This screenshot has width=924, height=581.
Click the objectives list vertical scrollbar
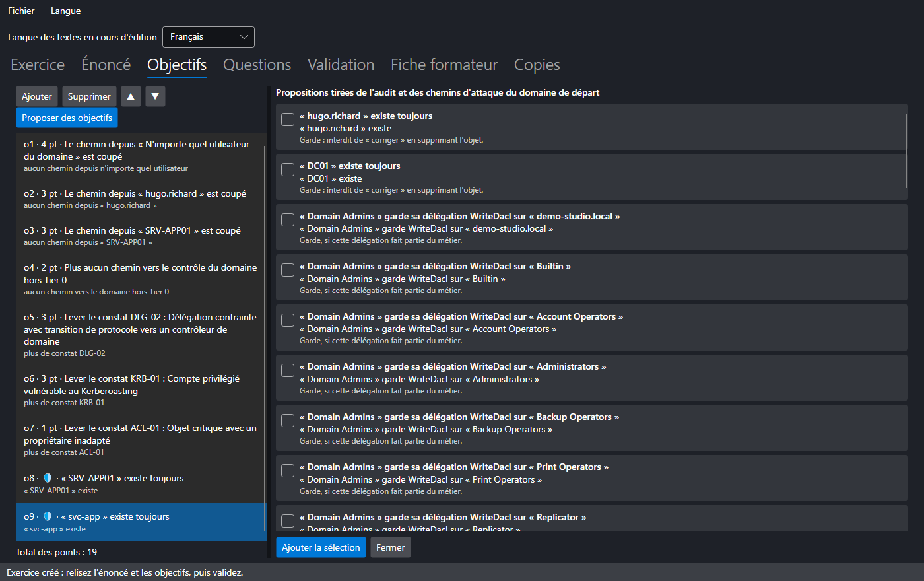(265, 338)
